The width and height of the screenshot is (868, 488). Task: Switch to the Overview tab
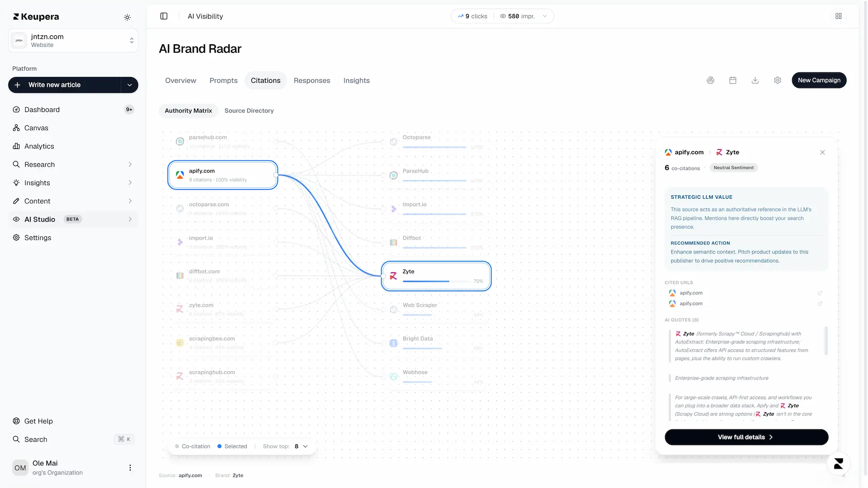[x=180, y=80]
